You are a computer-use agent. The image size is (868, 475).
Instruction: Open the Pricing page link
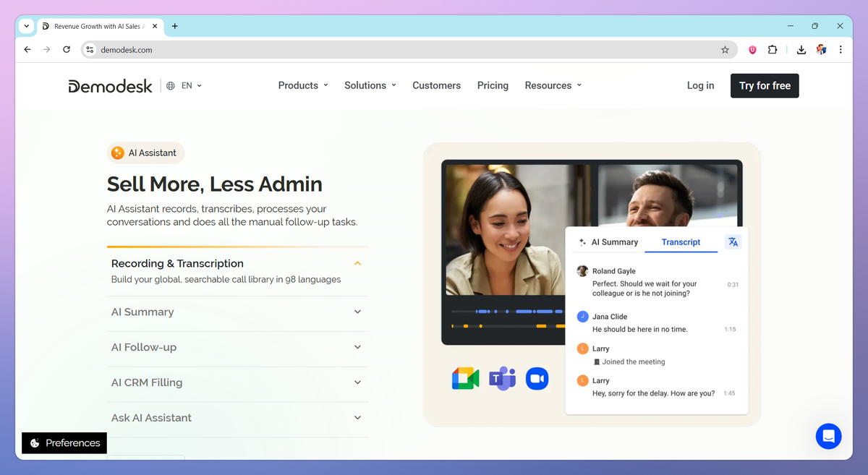pyautogui.click(x=493, y=85)
